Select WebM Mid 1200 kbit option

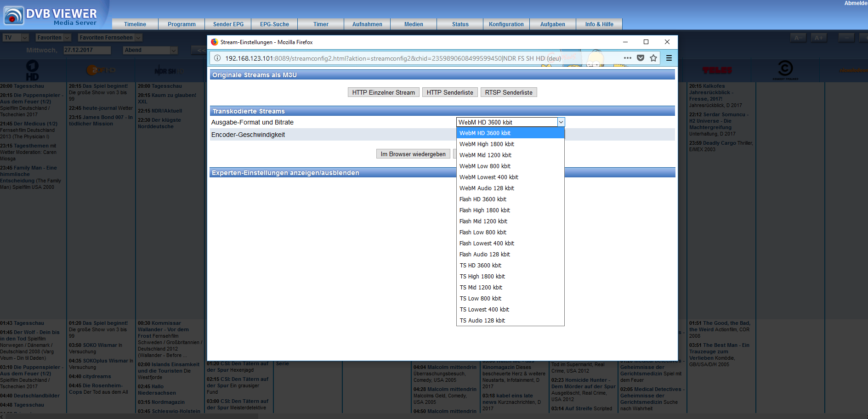510,155
